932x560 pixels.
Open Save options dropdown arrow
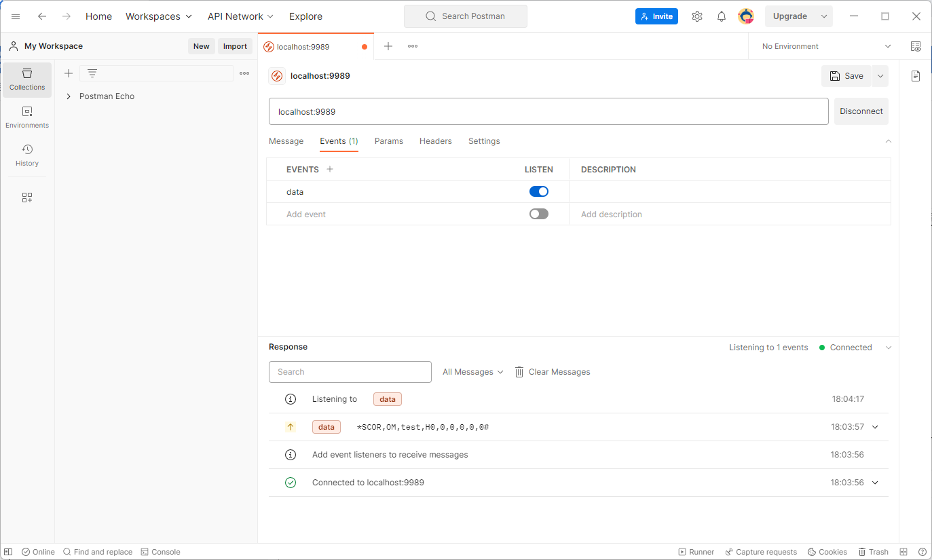[x=880, y=76]
